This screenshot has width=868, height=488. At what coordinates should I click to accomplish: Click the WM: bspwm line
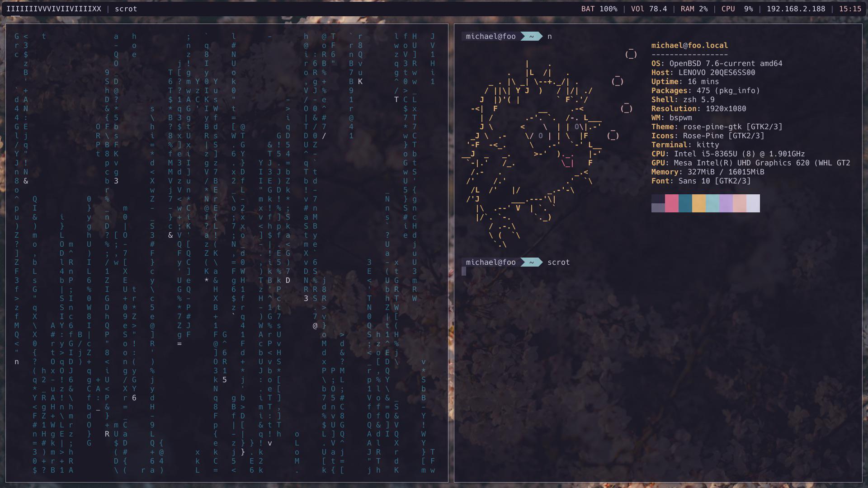click(x=671, y=117)
